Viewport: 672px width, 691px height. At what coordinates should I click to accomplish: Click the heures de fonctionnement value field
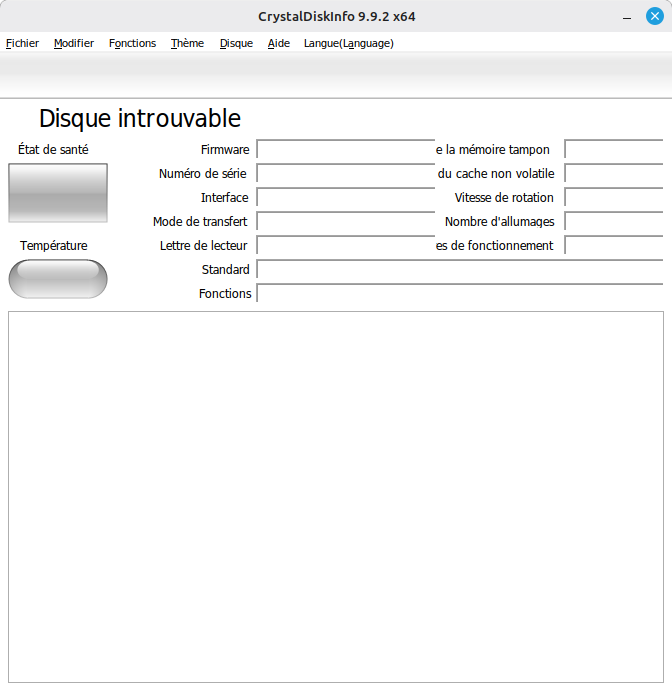[x=614, y=245]
